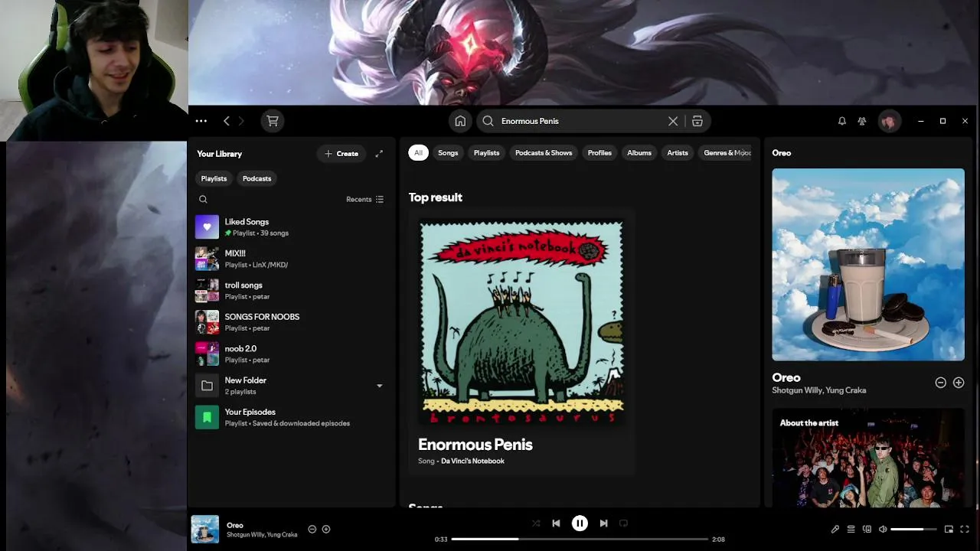Select the Artists search filter
This screenshot has width=980, height=551.
pyautogui.click(x=678, y=153)
